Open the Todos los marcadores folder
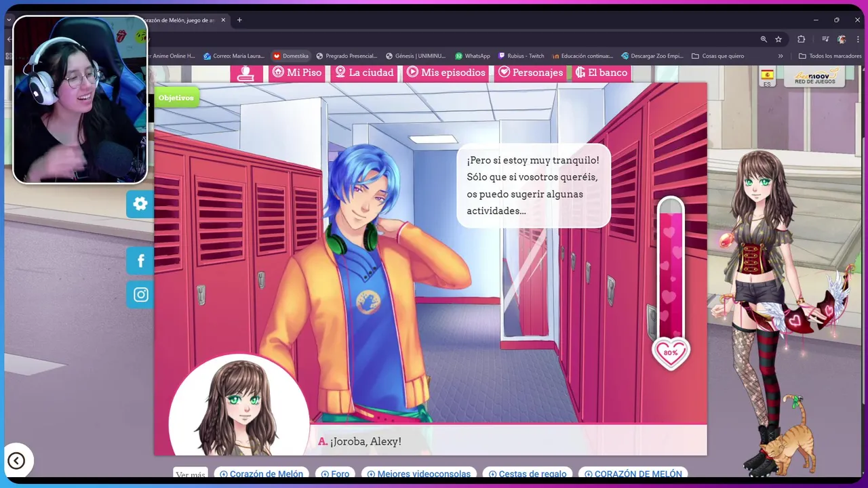This screenshot has height=488, width=868. coord(830,56)
